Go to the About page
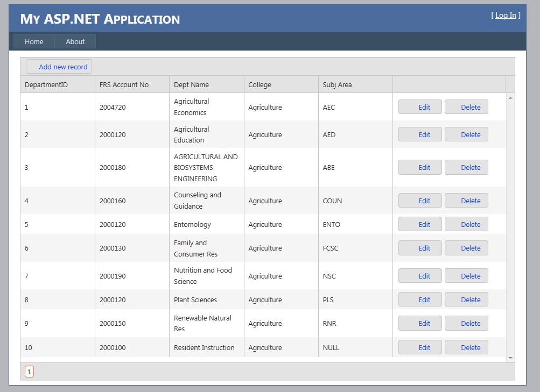 [x=75, y=41]
